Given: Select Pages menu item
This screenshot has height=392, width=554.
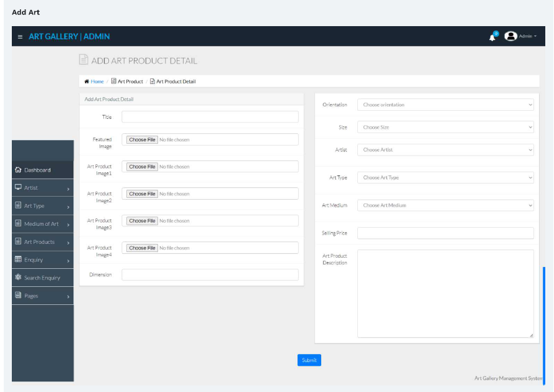Looking at the screenshot, I should [x=43, y=296].
